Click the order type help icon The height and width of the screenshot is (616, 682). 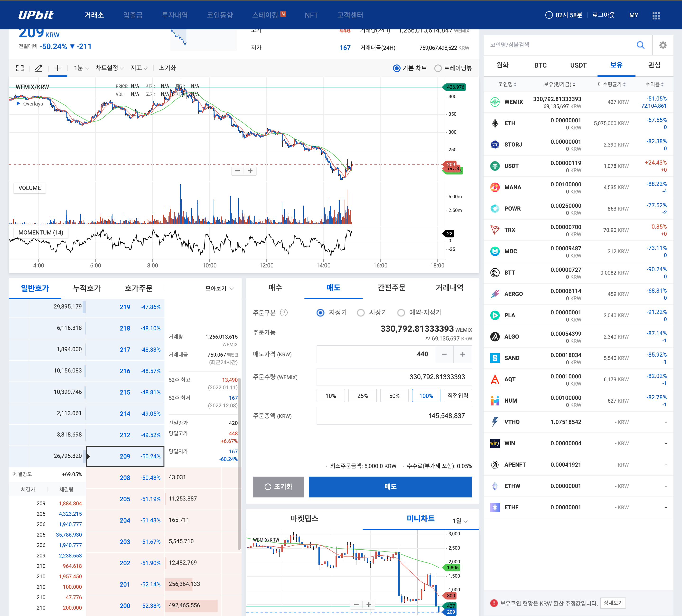284,313
